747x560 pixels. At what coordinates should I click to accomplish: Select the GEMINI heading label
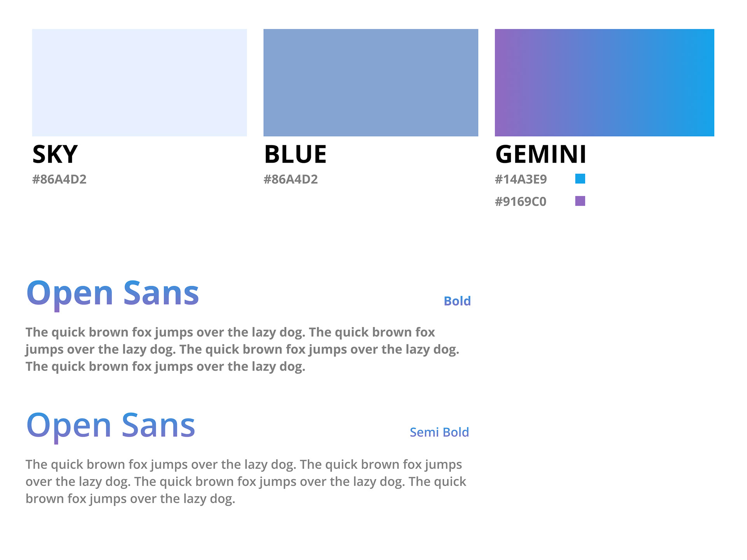click(540, 154)
